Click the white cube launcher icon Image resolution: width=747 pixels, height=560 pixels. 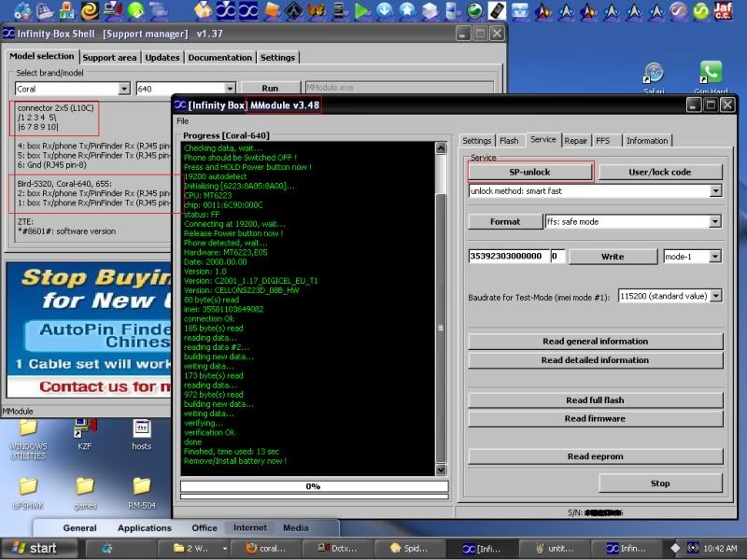click(430, 11)
